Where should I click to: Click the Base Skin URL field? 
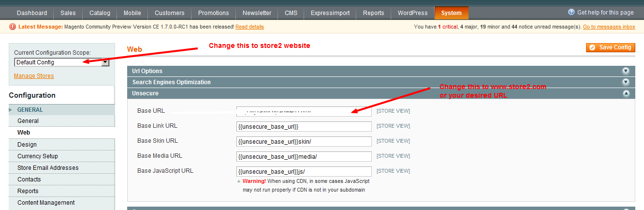pos(304,141)
